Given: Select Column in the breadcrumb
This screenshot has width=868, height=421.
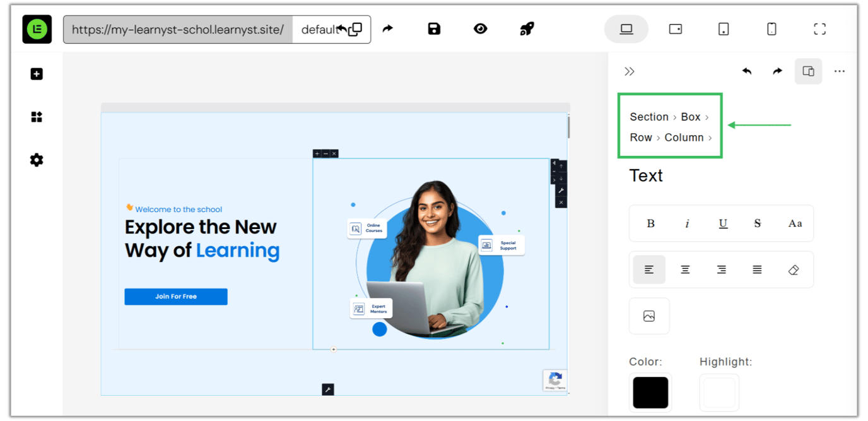Looking at the screenshot, I should tap(684, 138).
